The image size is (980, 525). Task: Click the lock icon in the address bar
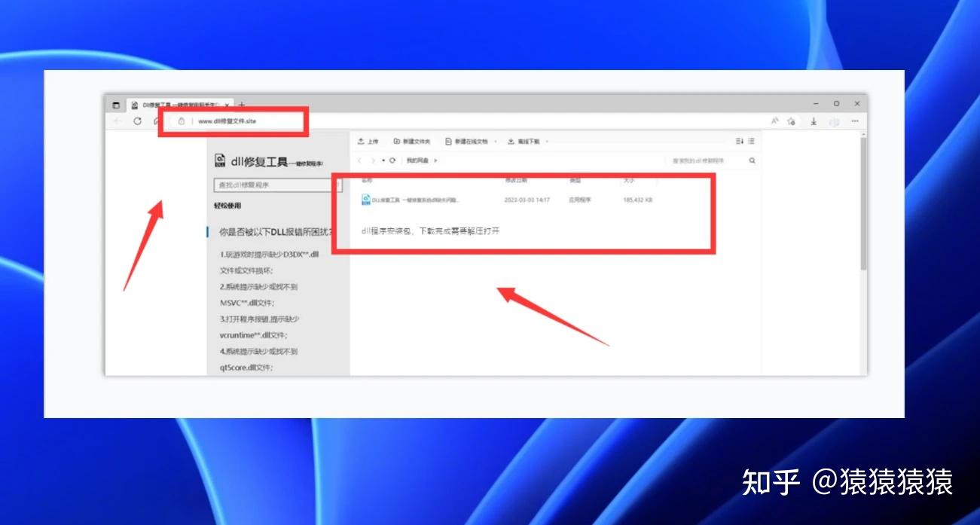182,121
